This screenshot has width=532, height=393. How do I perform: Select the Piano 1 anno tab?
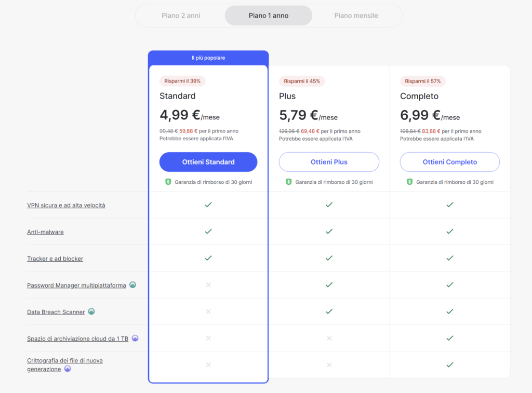tap(269, 16)
